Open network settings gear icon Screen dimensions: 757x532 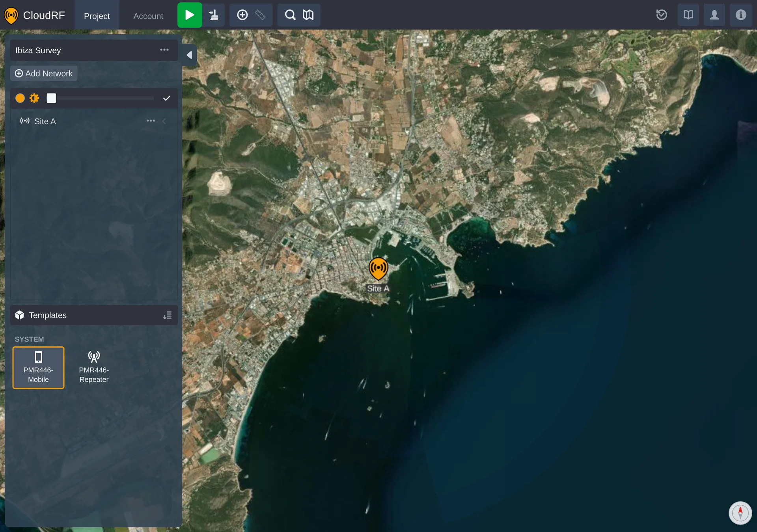(35, 98)
